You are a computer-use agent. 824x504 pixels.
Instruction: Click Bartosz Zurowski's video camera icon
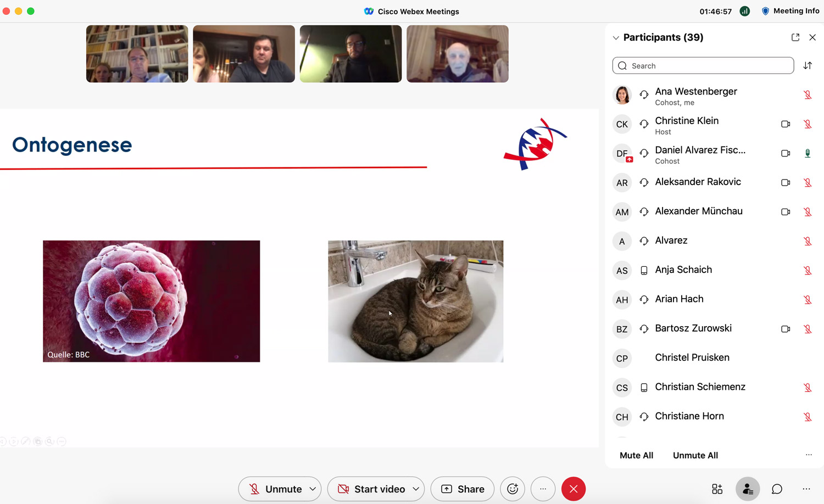point(786,329)
